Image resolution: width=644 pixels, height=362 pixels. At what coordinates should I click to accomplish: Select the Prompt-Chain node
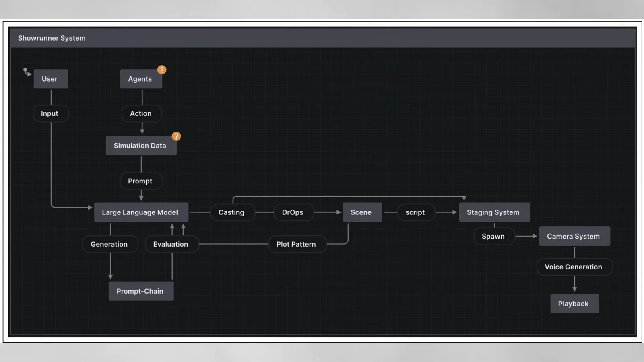[141, 291]
